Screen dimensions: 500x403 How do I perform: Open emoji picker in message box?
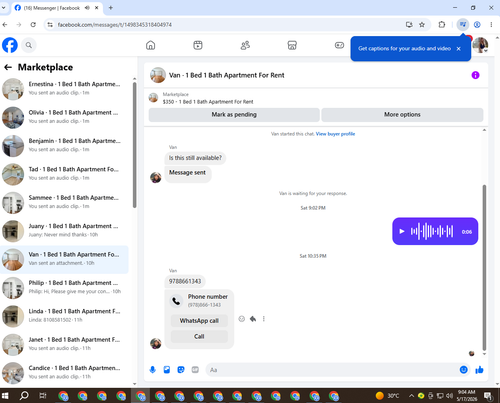click(x=464, y=369)
